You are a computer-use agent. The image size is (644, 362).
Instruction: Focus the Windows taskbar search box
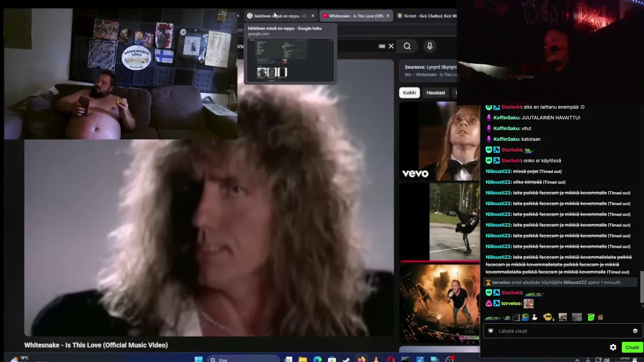pos(244,359)
